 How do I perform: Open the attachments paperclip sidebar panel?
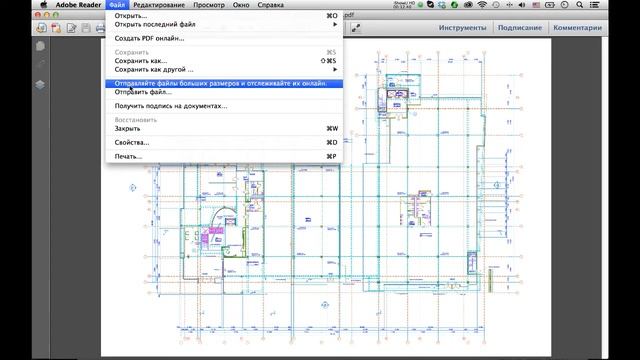coord(40,64)
